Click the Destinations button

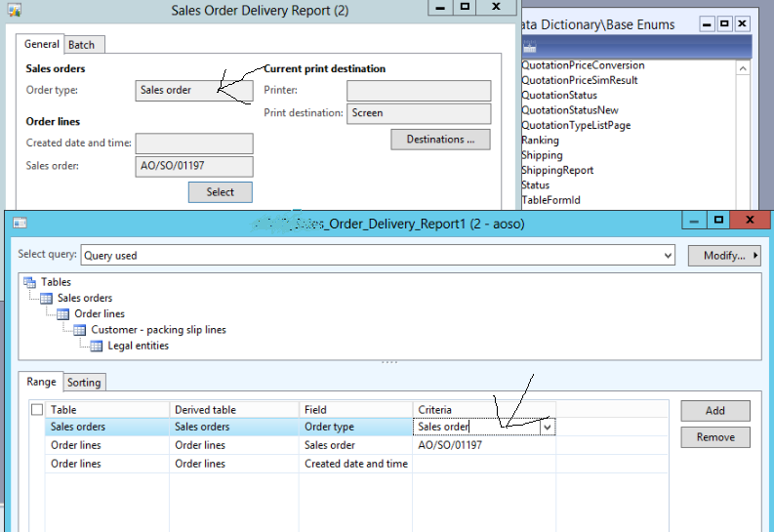(440, 140)
